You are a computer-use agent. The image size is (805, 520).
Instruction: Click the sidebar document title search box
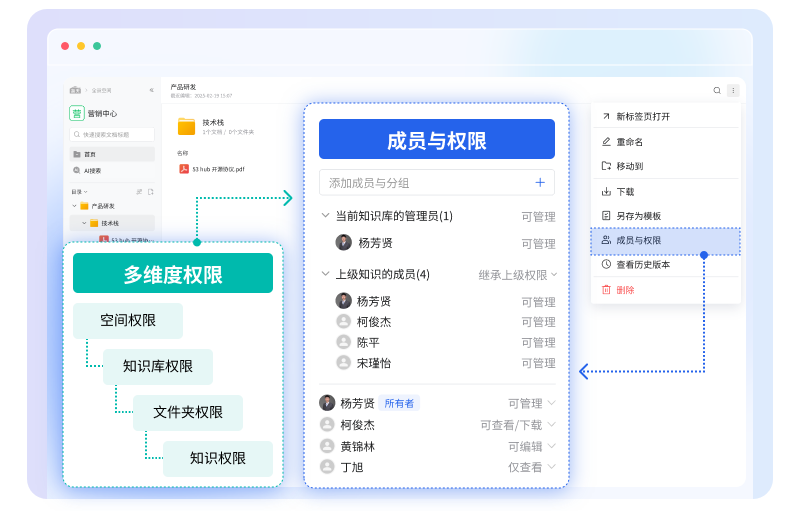pos(112,134)
